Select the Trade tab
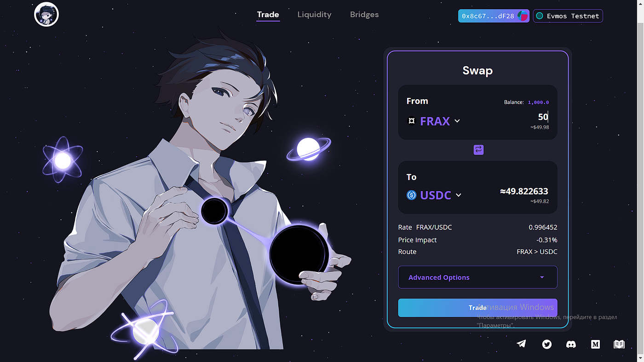 point(268,15)
